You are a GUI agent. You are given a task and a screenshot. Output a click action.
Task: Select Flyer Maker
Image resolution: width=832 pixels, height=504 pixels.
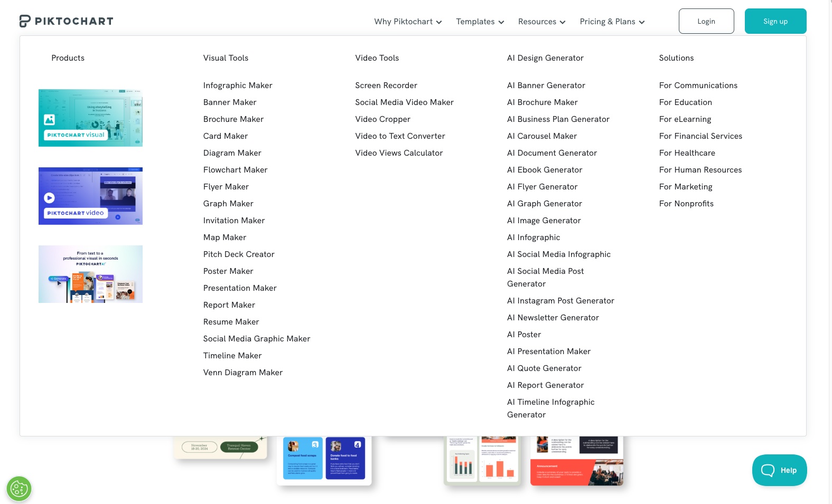[x=226, y=187]
